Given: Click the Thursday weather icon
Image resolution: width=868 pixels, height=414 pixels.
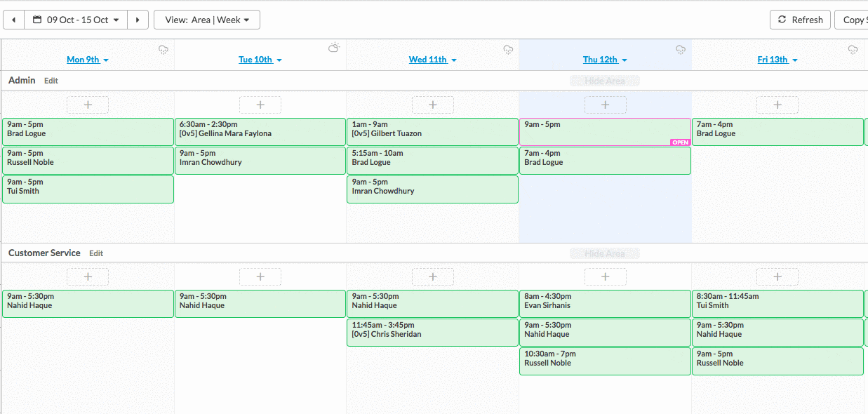Looking at the screenshot, I should pyautogui.click(x=680, y=49).
